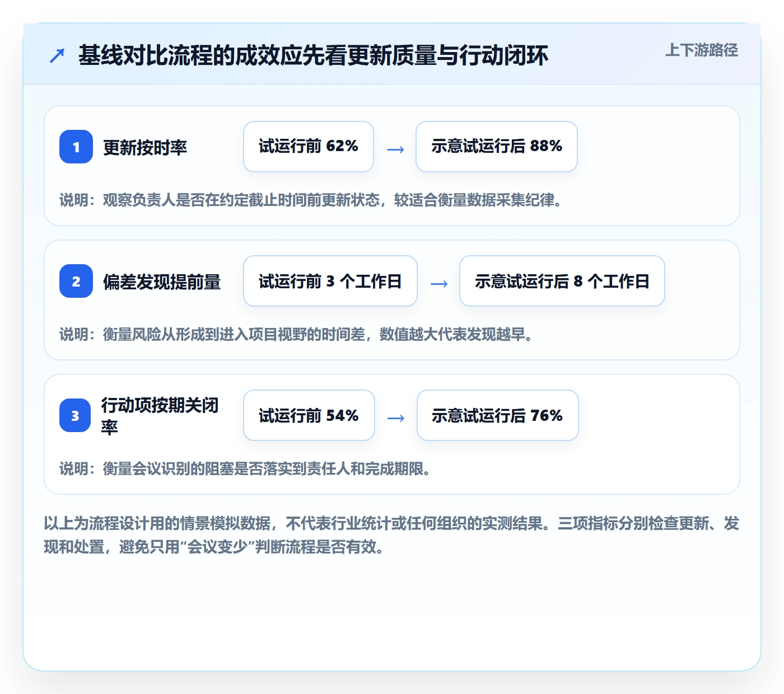Select the 试运行前 62% value box
Image resolution: width=784 pixels, height=694 pixels.
pyautogui.click(x=309, y=147)
